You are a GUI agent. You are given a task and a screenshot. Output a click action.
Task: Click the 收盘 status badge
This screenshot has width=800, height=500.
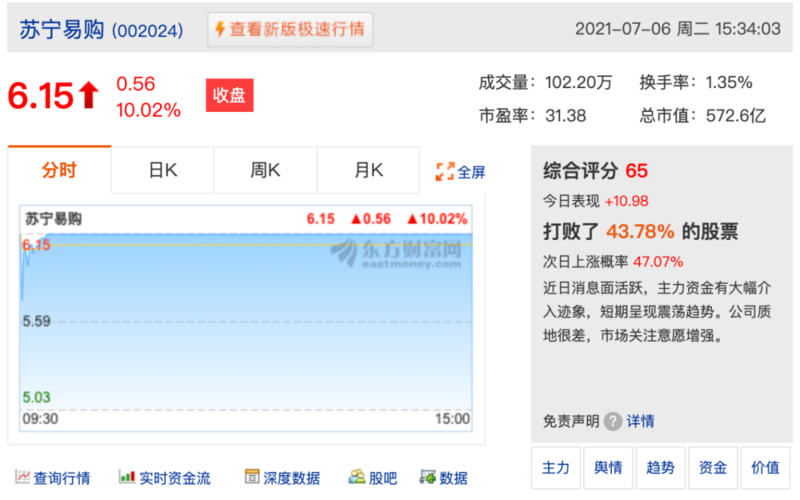pos(230,95)
